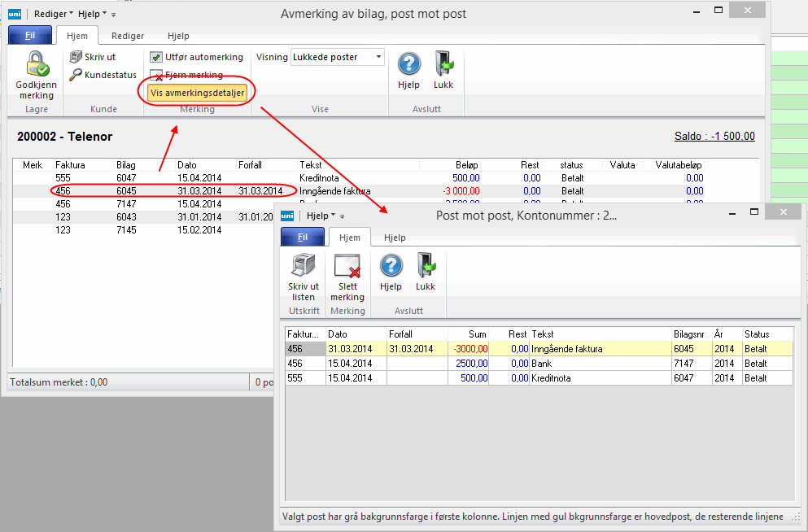Switch to the Rediger ribbon tab
Image resolution: width=808 pixels, height=532 pixels.
[128, 36]
